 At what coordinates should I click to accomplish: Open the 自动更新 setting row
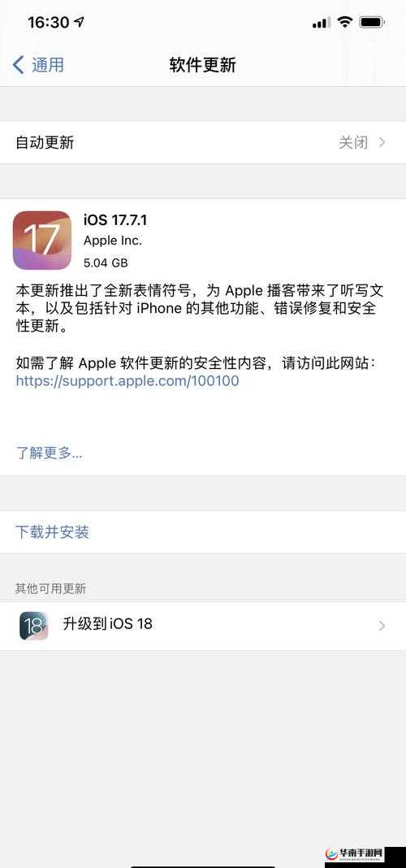point(203,143)
